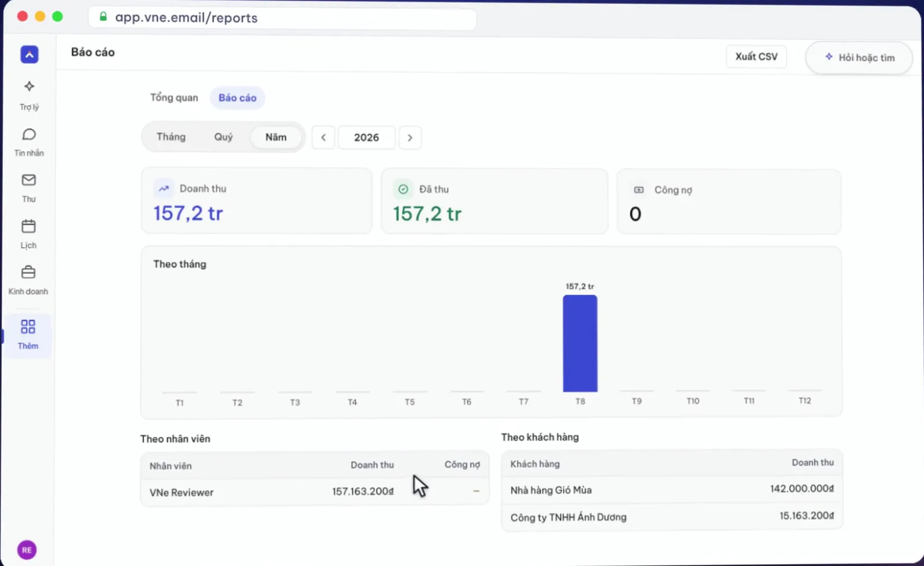
Task: Select Công ty TNHH Ánh Dương row
Action: click(x=672, y=516)
